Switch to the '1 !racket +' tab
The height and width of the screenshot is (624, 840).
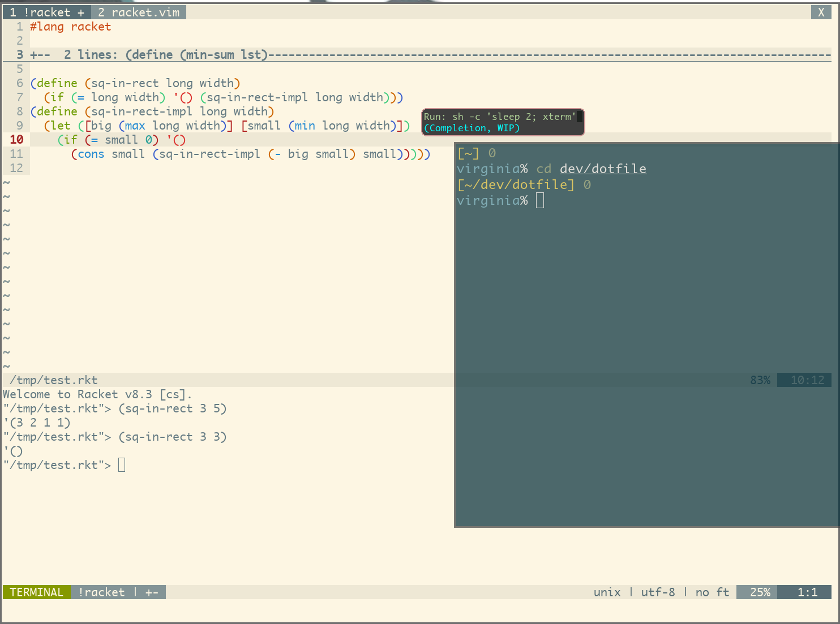point(46,12)
